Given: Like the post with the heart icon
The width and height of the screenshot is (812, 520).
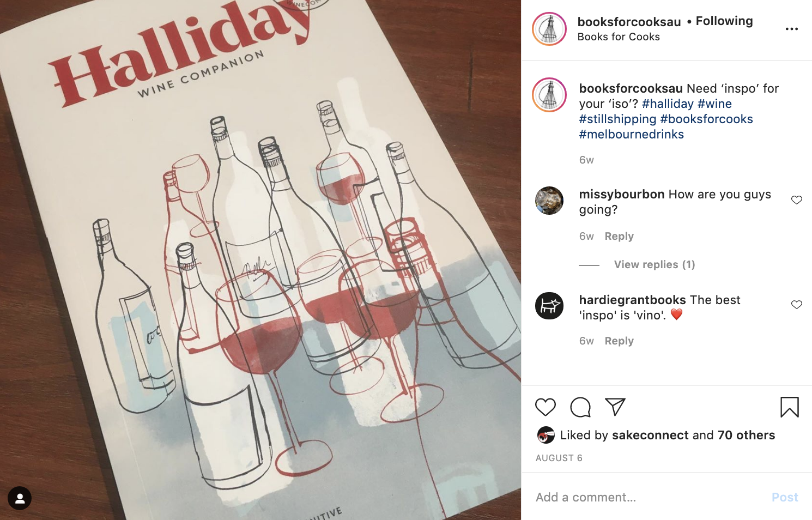Looking at the screenshot, I should [x=545, y=407].
